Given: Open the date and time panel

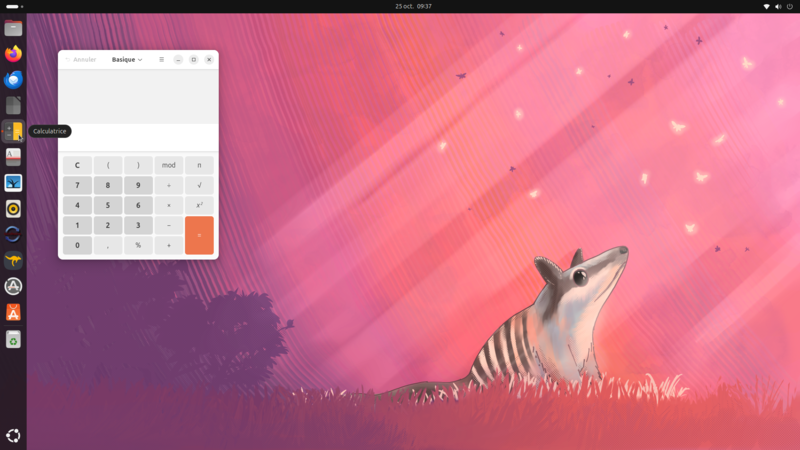Looking at the screenshot, I should pos(413,6).
